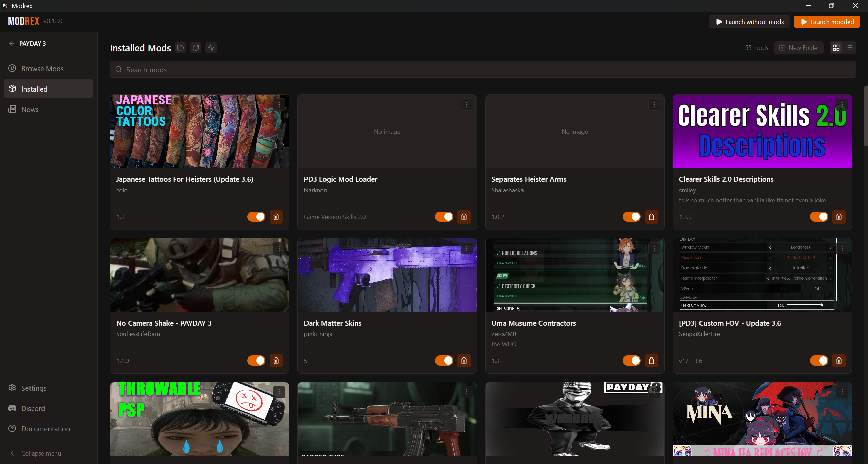
Task: Open the Clearer Skills 2.0 thumbnail
Action: tap(762, 131)
